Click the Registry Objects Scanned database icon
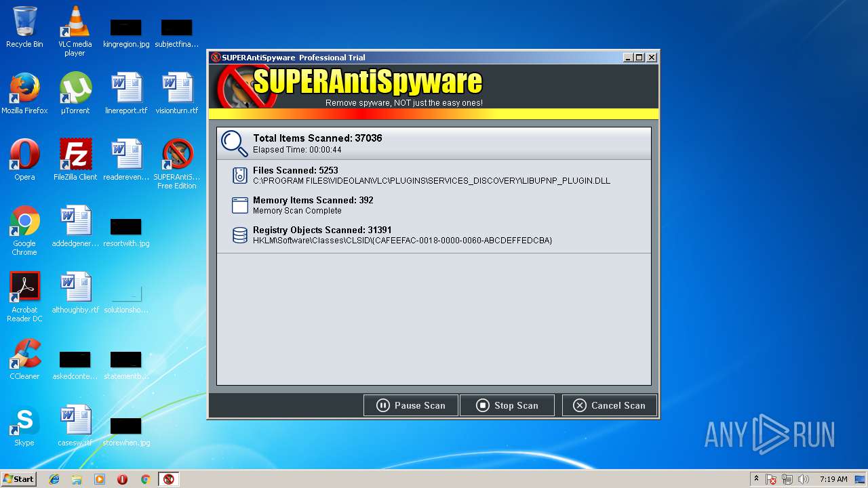 (x=239, y=235)
